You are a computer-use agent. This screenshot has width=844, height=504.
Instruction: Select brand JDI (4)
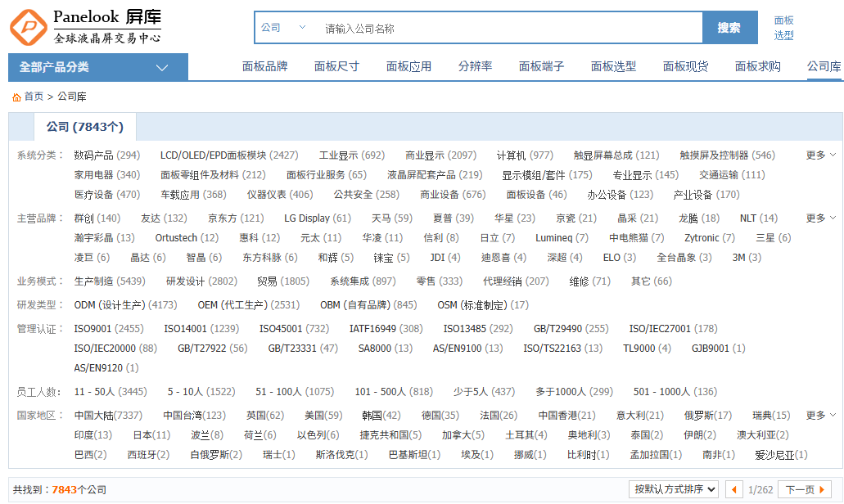tap(445, 258)
